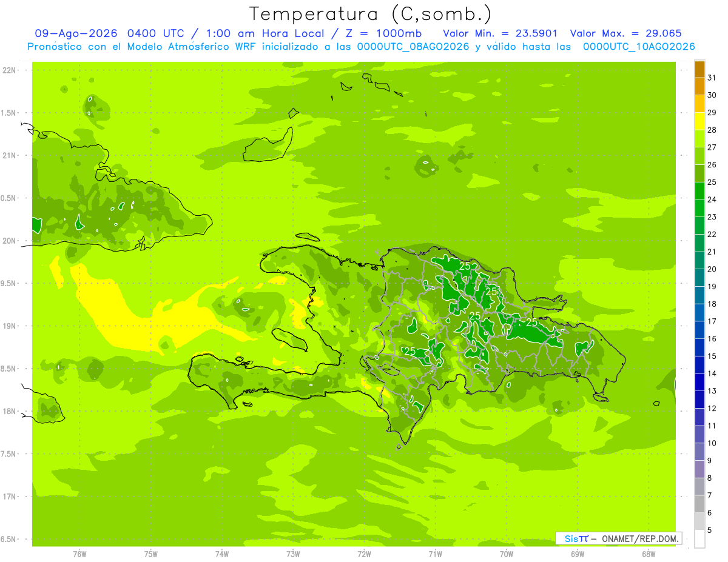Image resolution: width=728 pixels, height=562 pixels.
Task: Click the '21N' latitude label
Action: (x=10, y=156)
